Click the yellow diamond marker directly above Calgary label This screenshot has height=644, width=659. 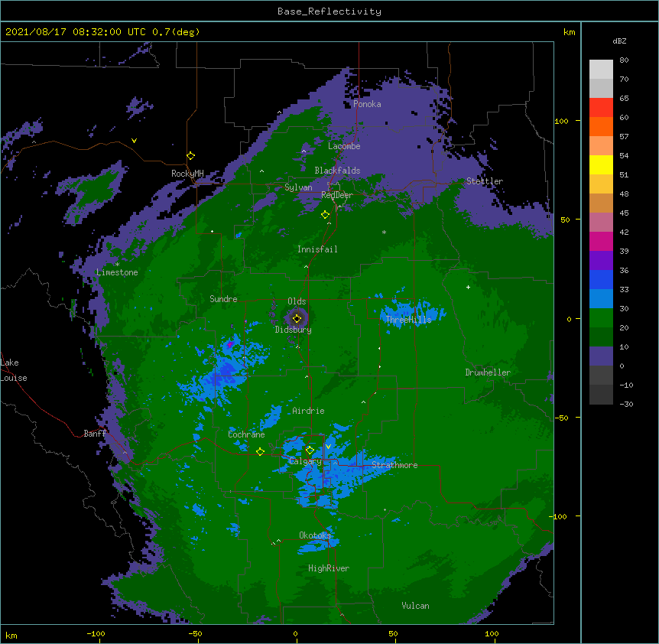310,450
